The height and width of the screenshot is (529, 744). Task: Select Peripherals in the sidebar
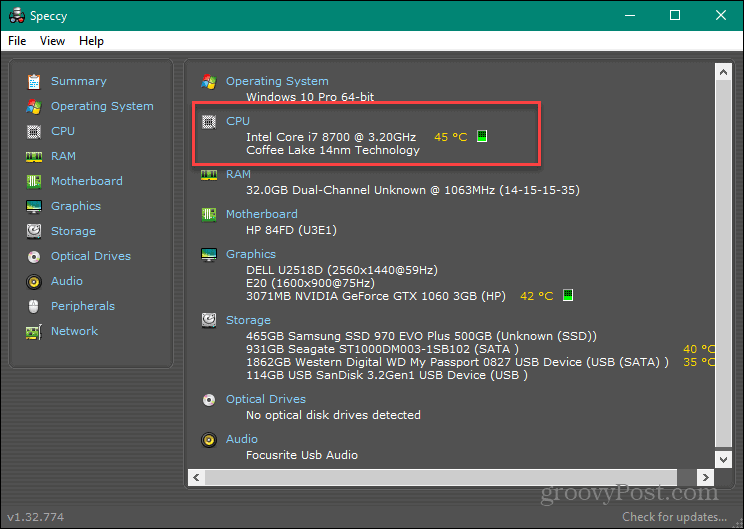[83, 306]
